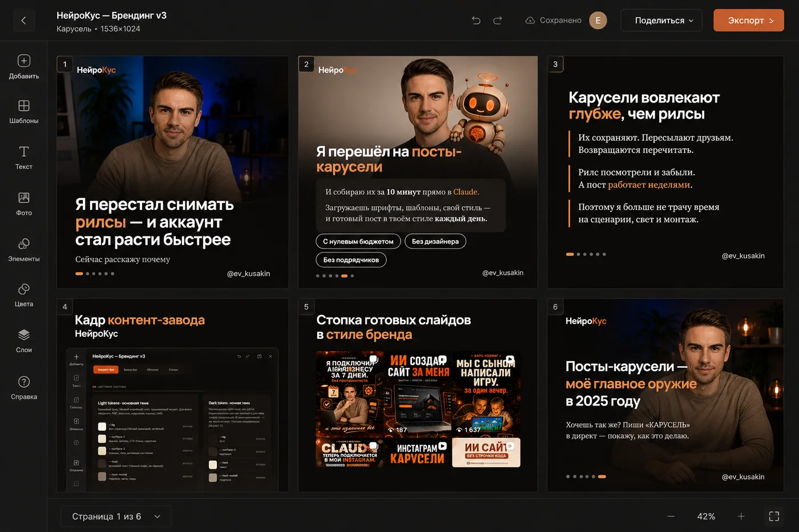Image resolution: width=799 pixels, height=532 pixels.
Task: Open the user avatar E menu
Action: [598, 21]
